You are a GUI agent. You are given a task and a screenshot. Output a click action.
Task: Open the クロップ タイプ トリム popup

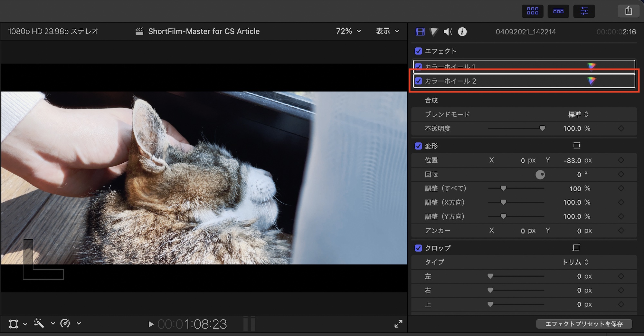tap(575, 262)
